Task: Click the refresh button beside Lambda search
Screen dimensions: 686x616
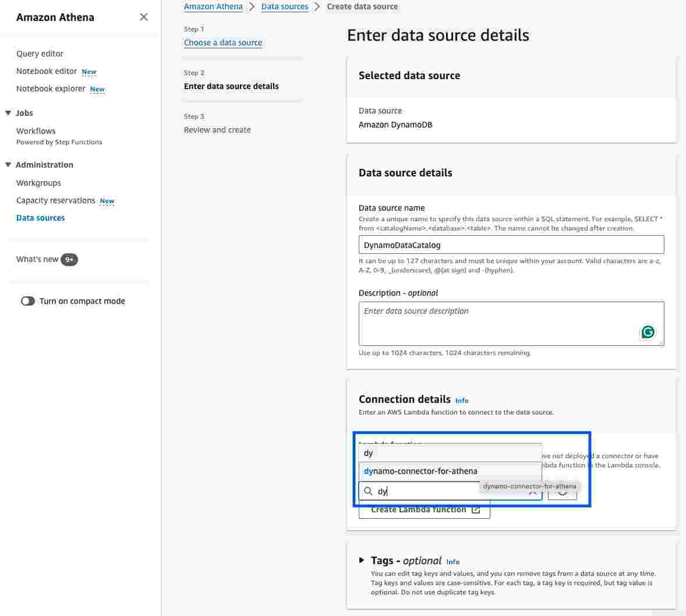Action: click(x=562, y=491)
